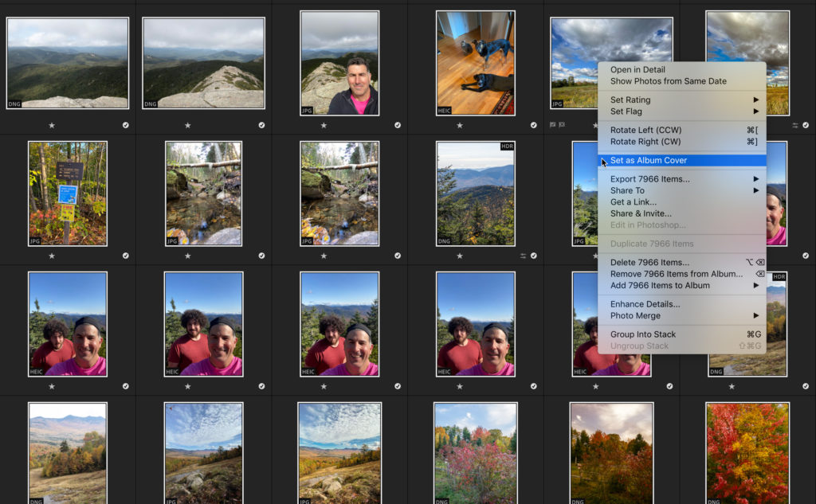The height and width of the screenshot is (504, 816).
Task: Click the sync checkmark badge under the two-dogs photo
Action: (x=534, y=125)
